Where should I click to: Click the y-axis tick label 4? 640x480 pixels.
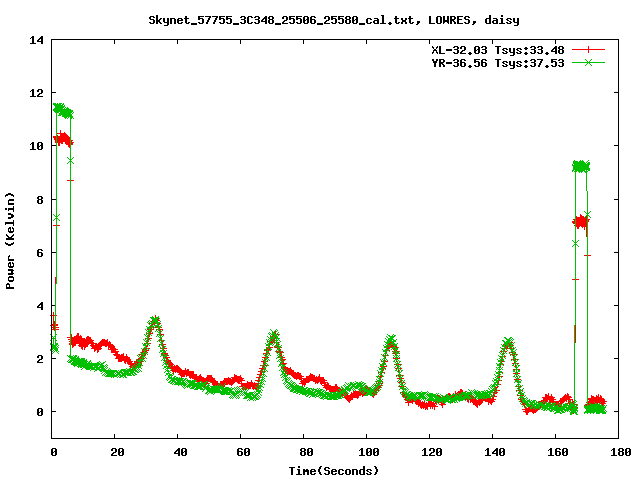[x=40, y=306]
